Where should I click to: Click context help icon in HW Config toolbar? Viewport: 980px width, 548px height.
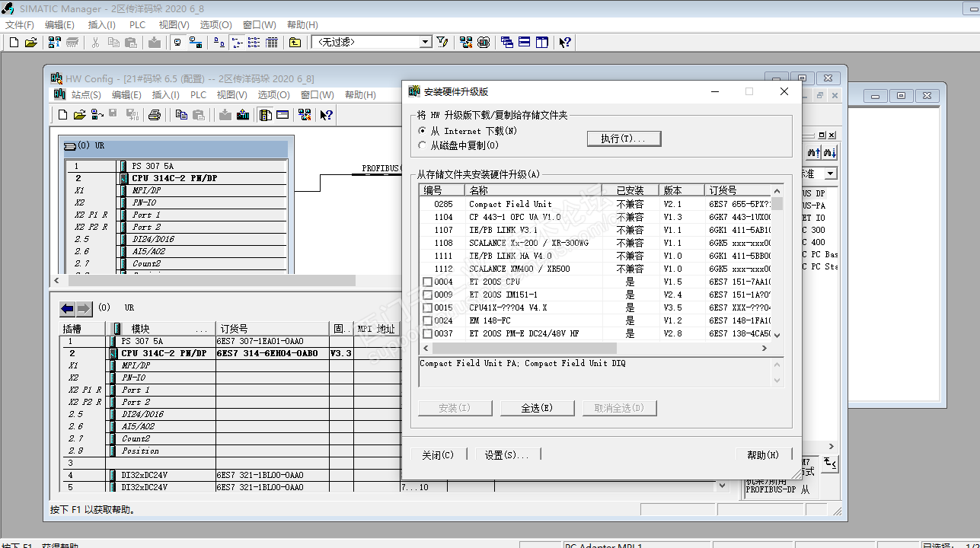(327, 115)
